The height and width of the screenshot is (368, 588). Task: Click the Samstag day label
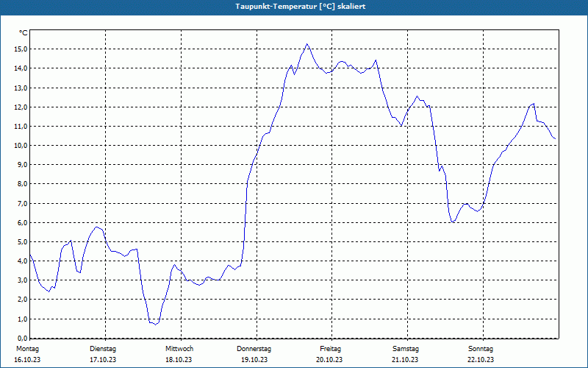click(406, 349)
